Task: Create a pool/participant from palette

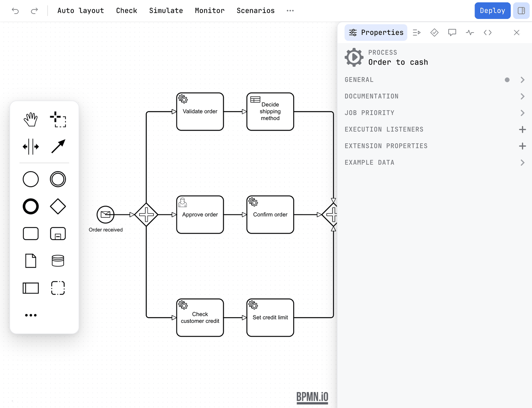Action: coord(31,288)
